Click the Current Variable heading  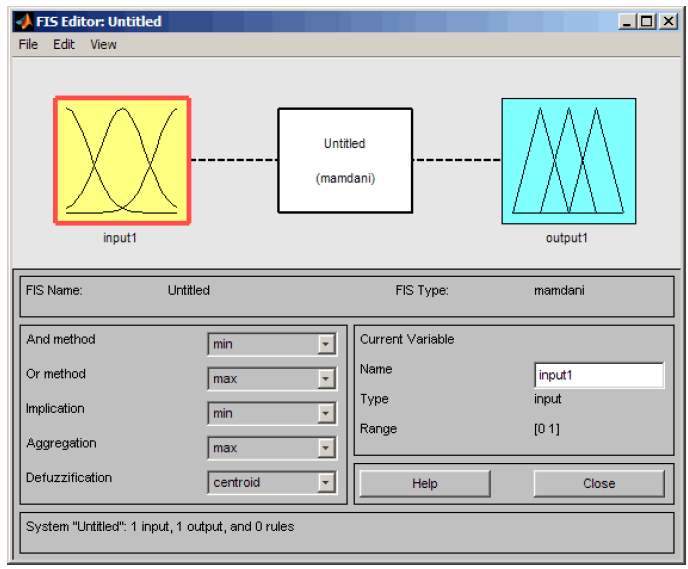click(407, 339)
